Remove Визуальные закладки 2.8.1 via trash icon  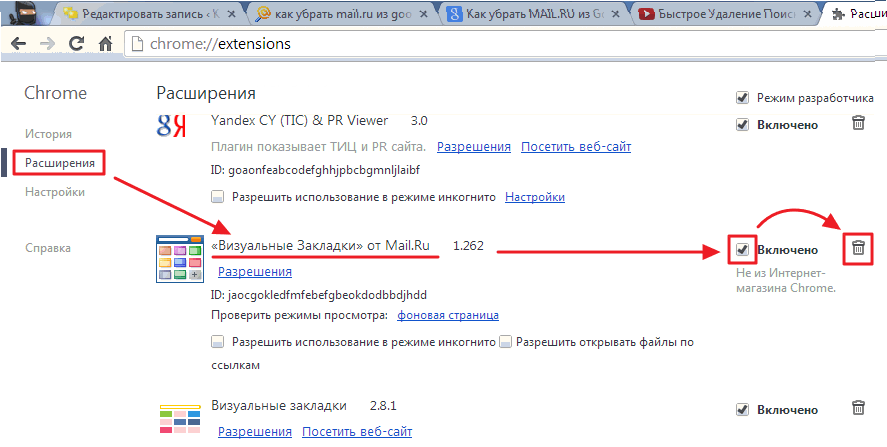[858, 408]
